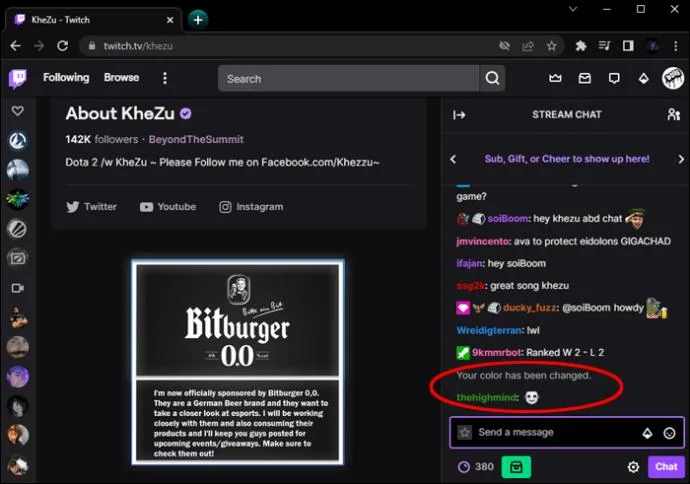Open the user profile avatar menu
Image resolution: width=690 pixels, height=484 pixels.
click(x=673, y=78)
